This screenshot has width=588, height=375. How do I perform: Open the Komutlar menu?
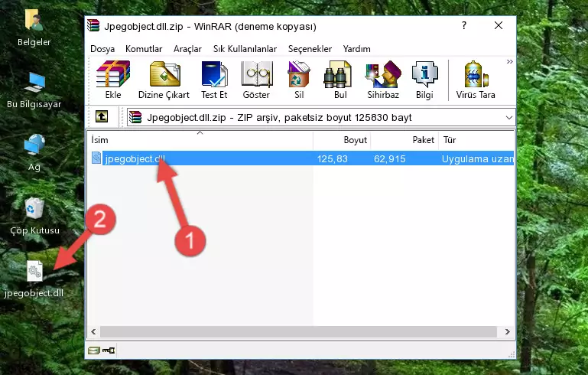[x=144, y=49]
